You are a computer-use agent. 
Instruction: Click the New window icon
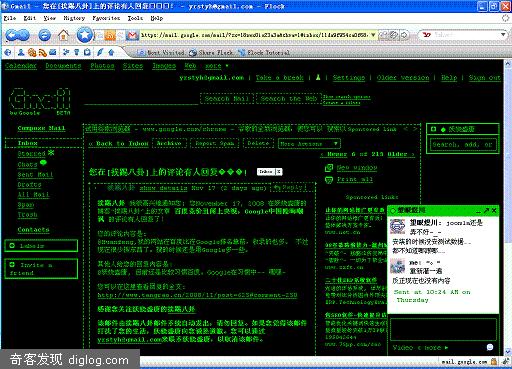[x=329, y=168]
